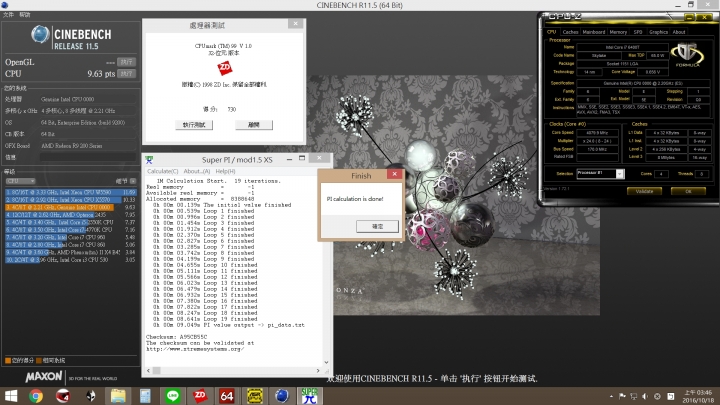Image resolution: width=720 pixels, height=405 pixels.
Task: Open the AIDA64 taskbar icon
Action: [227, 396]
